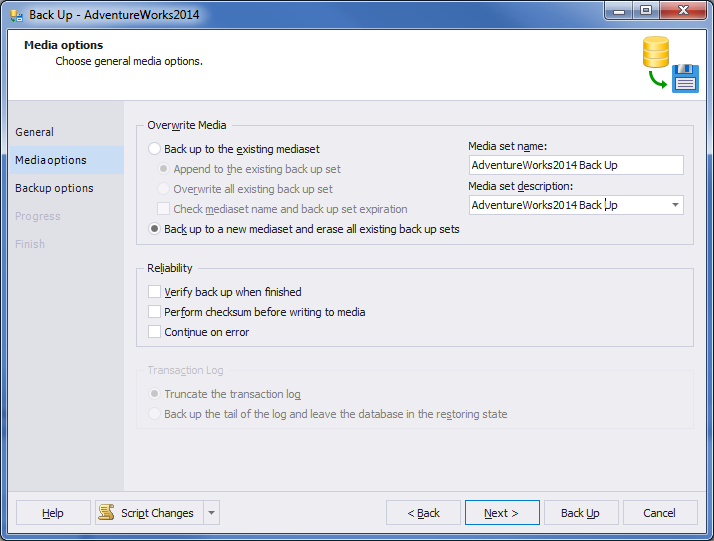Start the backup with Back Up button
Viewport: 714px width, 541px height.
pos(581,513)
